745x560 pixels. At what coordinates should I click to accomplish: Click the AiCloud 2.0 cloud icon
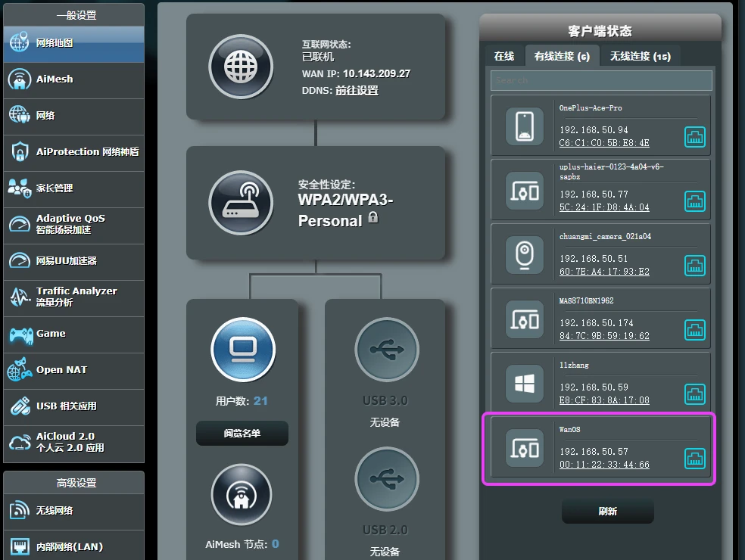[20, 443]
